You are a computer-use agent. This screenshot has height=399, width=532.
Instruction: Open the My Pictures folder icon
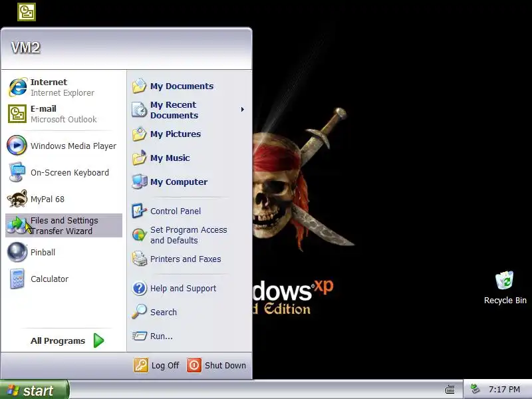coord(139,134)
